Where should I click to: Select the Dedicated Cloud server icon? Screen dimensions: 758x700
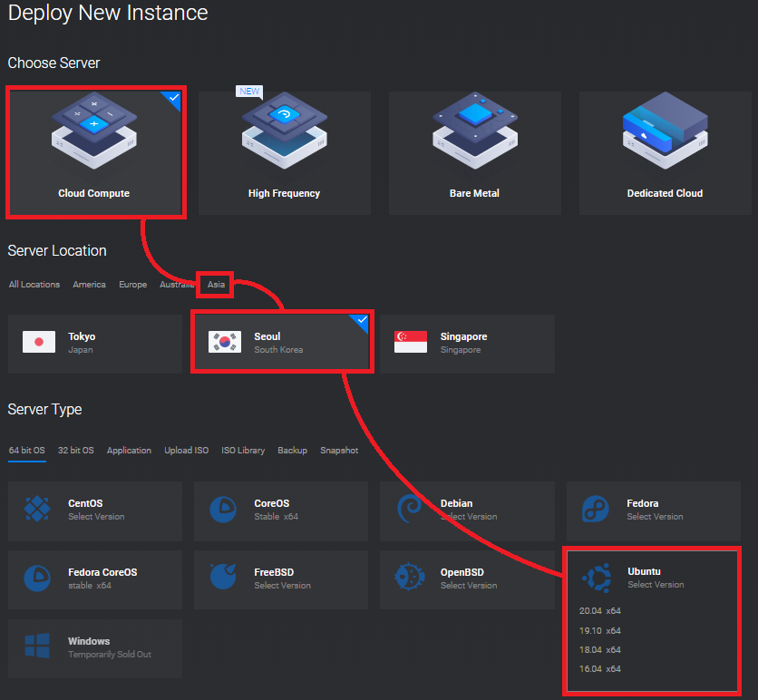pyautogui.click(x=666, y=131)
